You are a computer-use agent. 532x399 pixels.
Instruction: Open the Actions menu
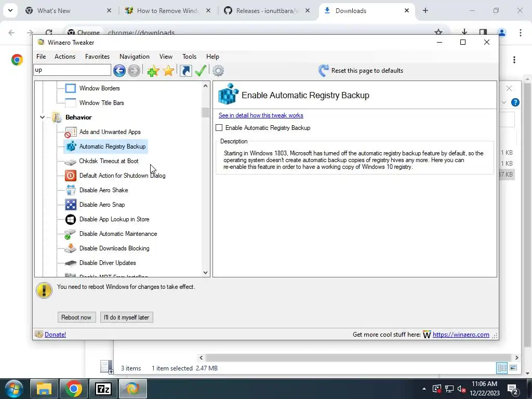(x=65, y=57)
